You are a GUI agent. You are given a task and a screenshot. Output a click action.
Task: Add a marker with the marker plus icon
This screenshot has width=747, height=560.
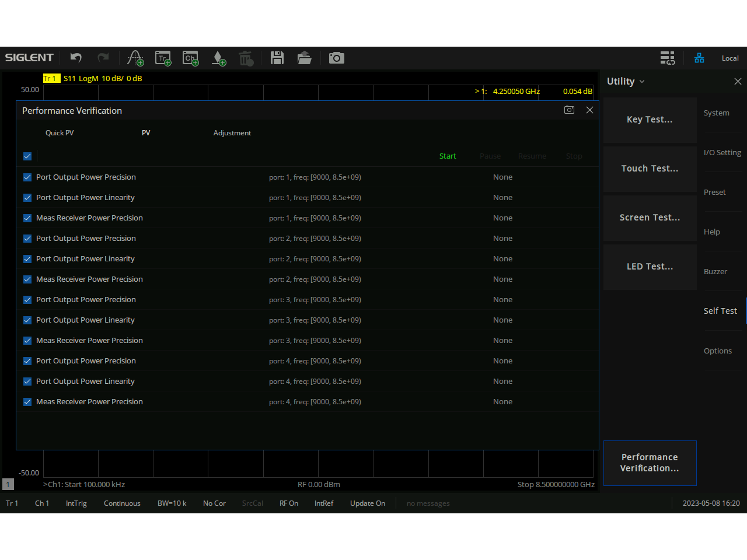(218, 58)
